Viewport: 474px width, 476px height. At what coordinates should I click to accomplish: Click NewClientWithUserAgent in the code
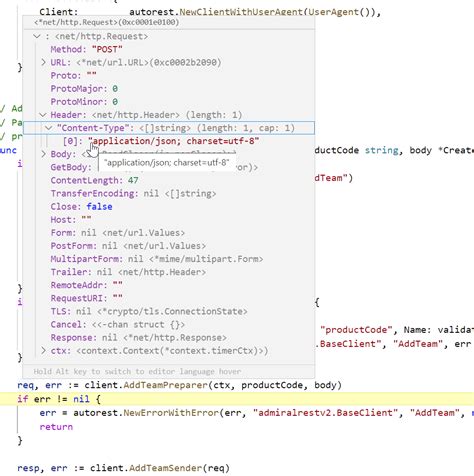[x=241, y=12]
